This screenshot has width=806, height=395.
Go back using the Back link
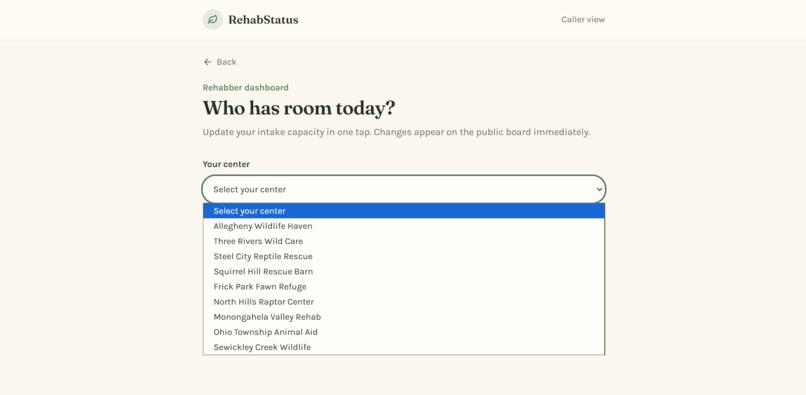pyautogui.click(x=220, y=62)
